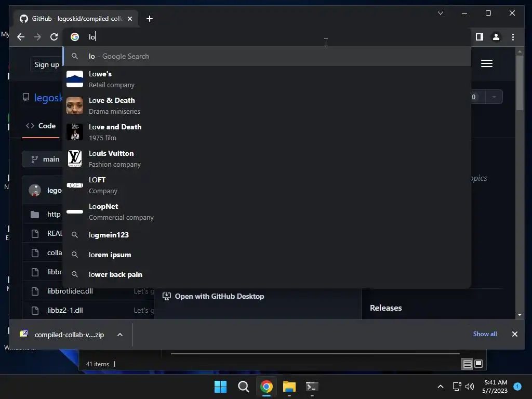Open the libbz2-1.dll file
The height and width of the screenshot is (399, 532).
point(65,310)
